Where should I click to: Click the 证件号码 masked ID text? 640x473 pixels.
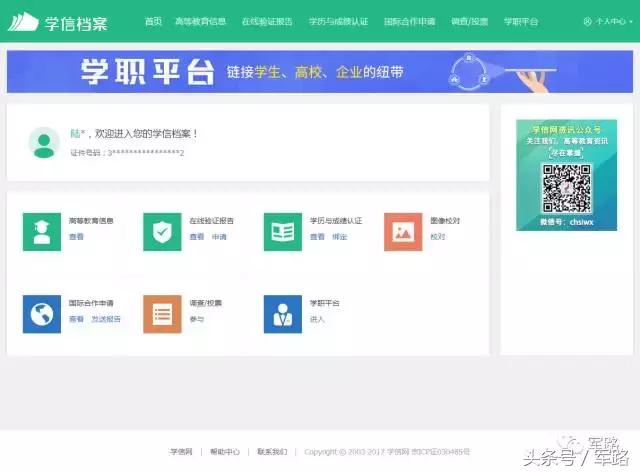[x=127, y=153]
